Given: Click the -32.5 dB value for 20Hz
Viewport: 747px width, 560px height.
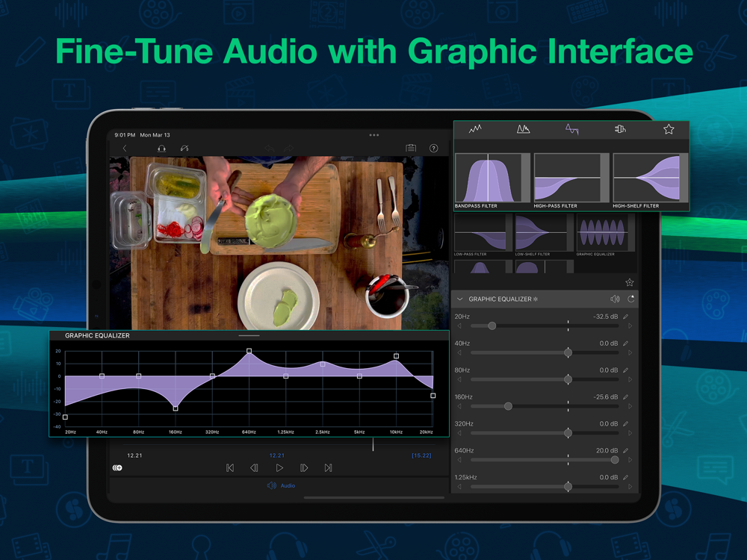Looking at the screenshot, I should pyautogui.click(x=606, y=317).
